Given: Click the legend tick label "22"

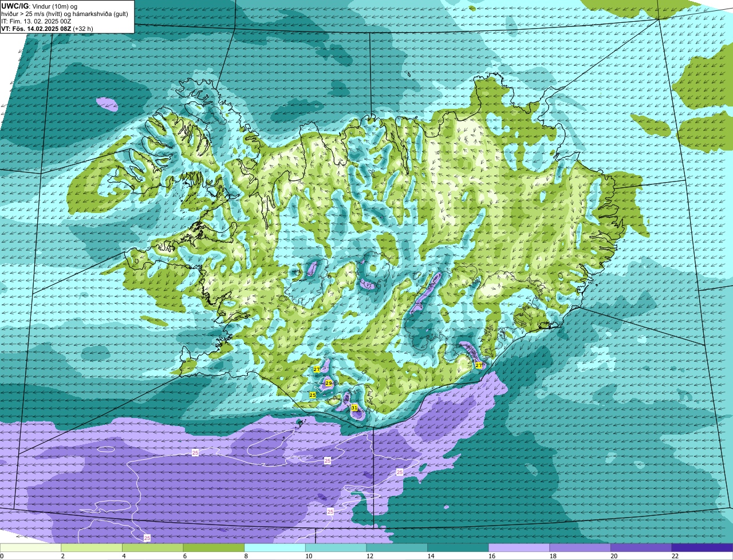Looking at the screenshot, I should [675, 556].
